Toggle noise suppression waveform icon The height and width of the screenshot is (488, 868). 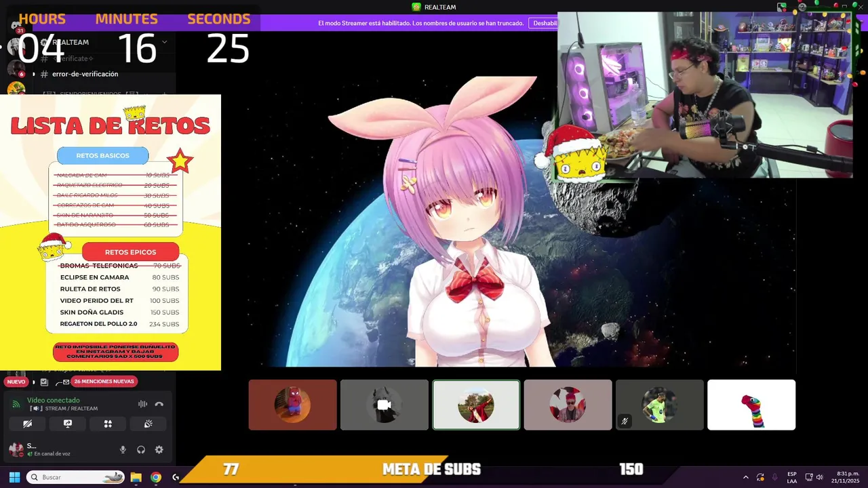(142, 404)
